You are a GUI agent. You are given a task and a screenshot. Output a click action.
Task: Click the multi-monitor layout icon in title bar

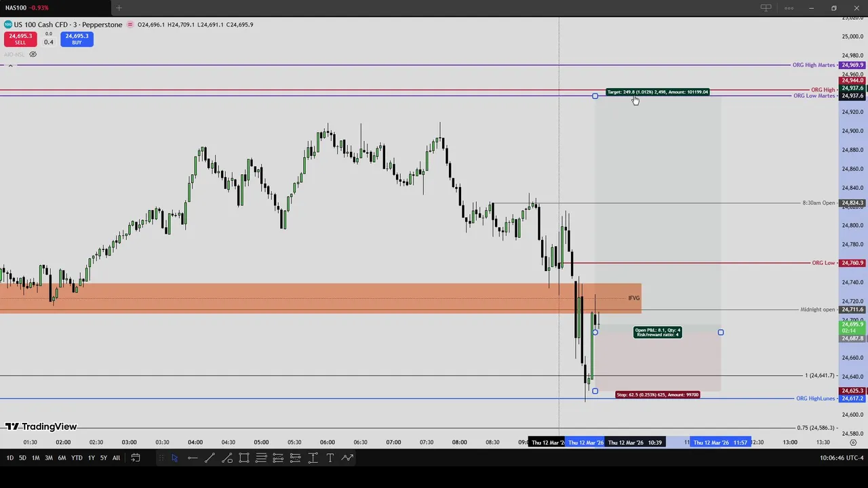click(x=766, y=8)
